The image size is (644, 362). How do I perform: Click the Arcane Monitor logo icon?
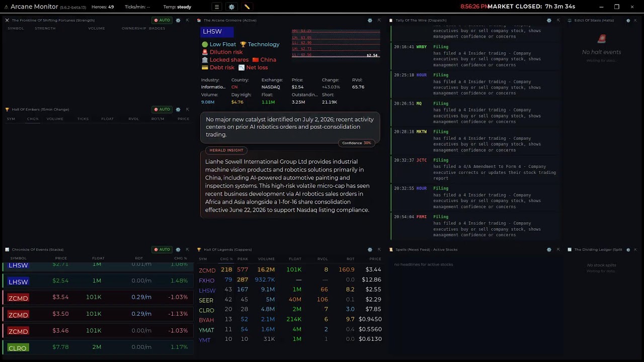[x=6, y=7]
